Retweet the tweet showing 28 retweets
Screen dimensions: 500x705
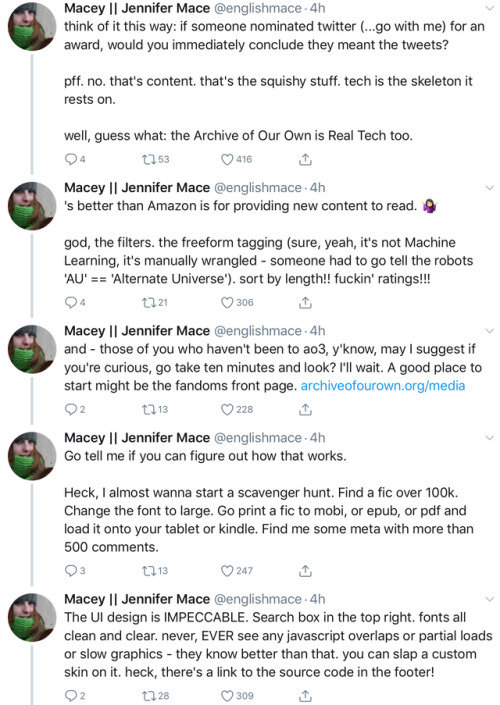point(148,696)
